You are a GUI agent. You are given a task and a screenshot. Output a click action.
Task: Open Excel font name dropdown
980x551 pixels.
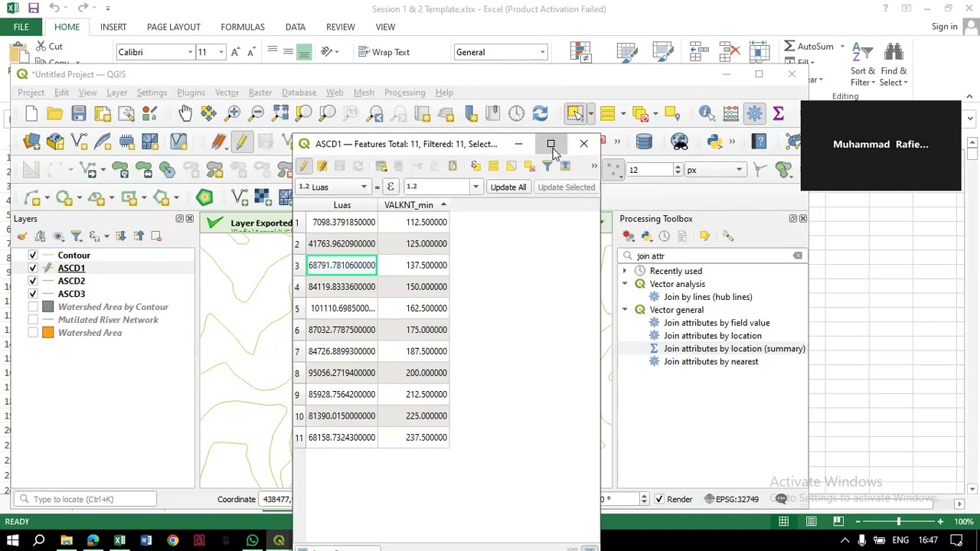(x=190, y=52)
